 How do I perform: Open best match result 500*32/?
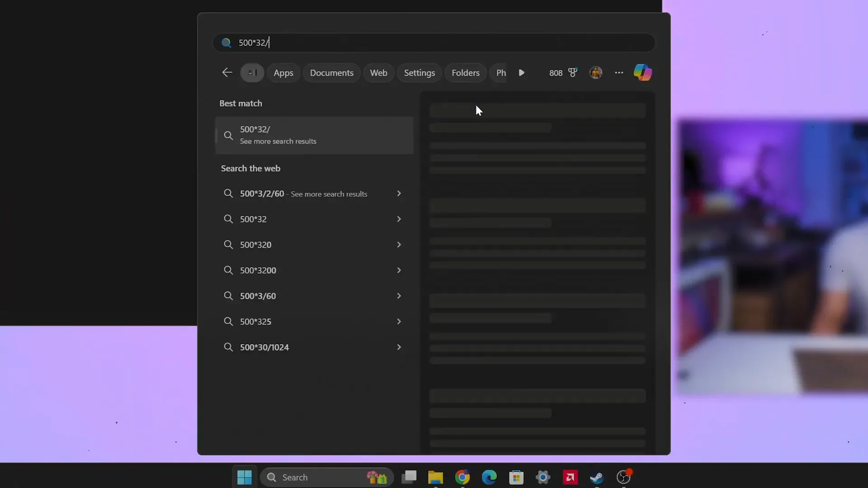315,136
